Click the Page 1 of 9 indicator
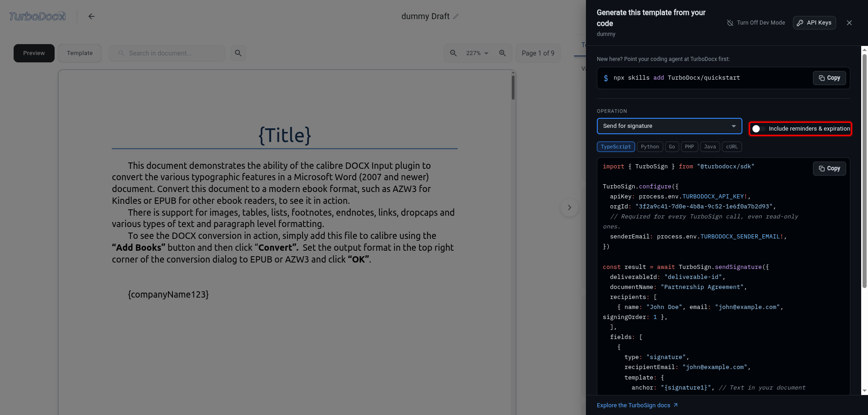The width and height of the screenshot is (868, 415). coord(538,53)
